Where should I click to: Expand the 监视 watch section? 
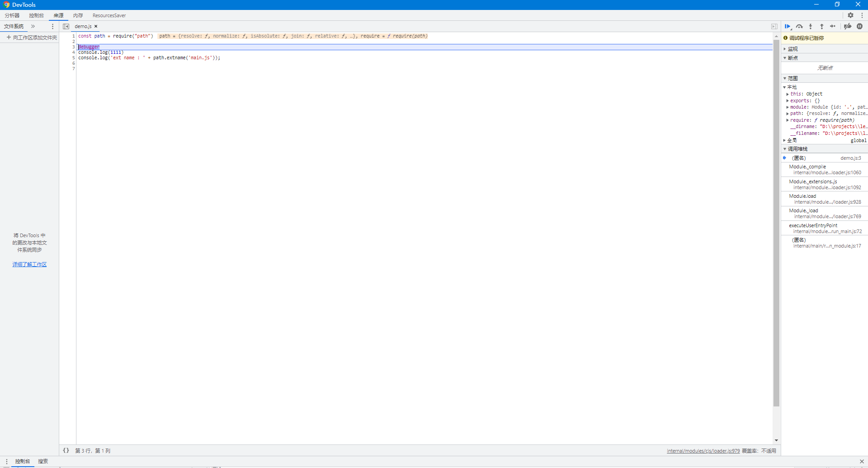(824, 48)
